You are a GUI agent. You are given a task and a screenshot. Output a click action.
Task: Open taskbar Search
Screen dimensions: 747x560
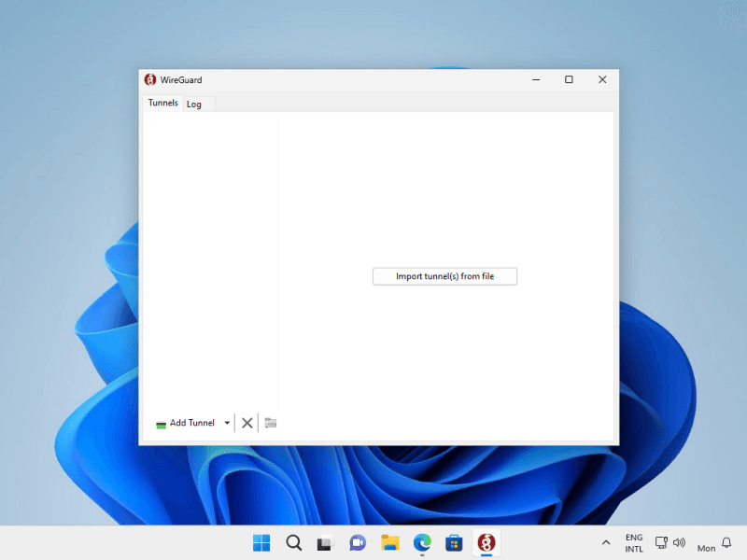pos(293,542)
